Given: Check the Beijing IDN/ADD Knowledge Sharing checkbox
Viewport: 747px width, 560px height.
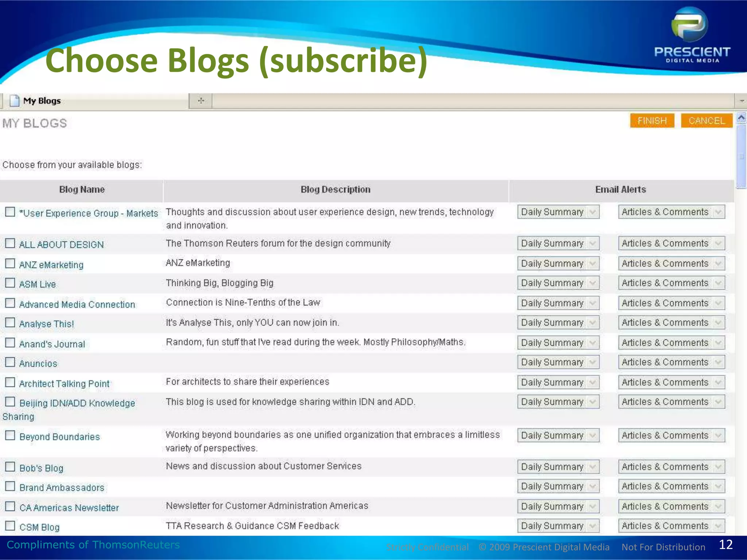Looking at the screenshot, I should point(10,402).
